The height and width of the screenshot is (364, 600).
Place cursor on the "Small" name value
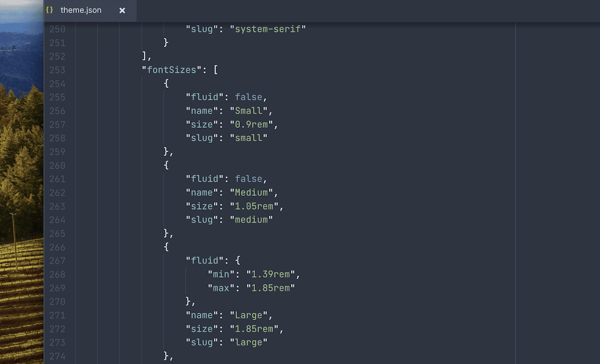tap(248, 110)
